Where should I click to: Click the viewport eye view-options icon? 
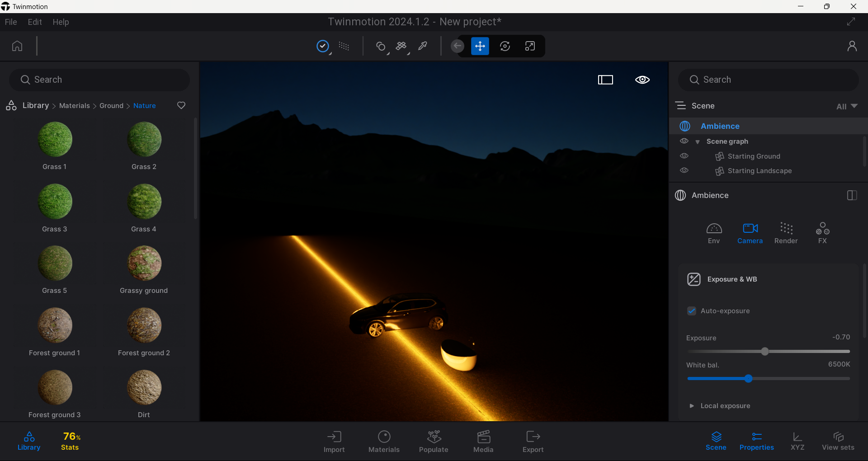[x=642, y=80]
